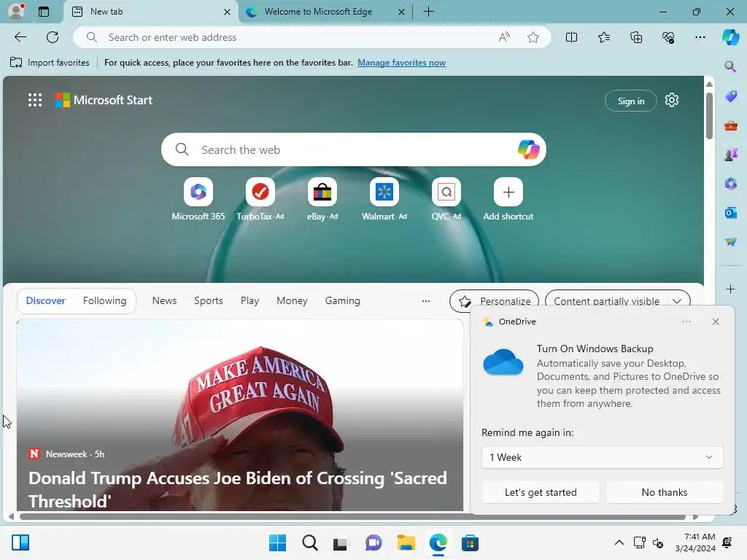Click Import favorites on favorites bar
Viewport: 747px width, 560px height.
click(50, 63)
